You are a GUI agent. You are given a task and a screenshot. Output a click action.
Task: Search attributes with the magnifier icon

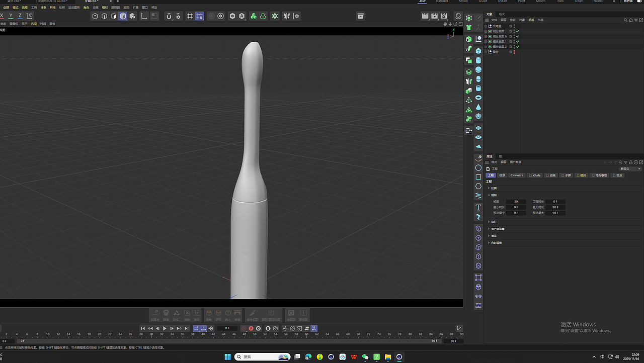(x=621, y=162)
